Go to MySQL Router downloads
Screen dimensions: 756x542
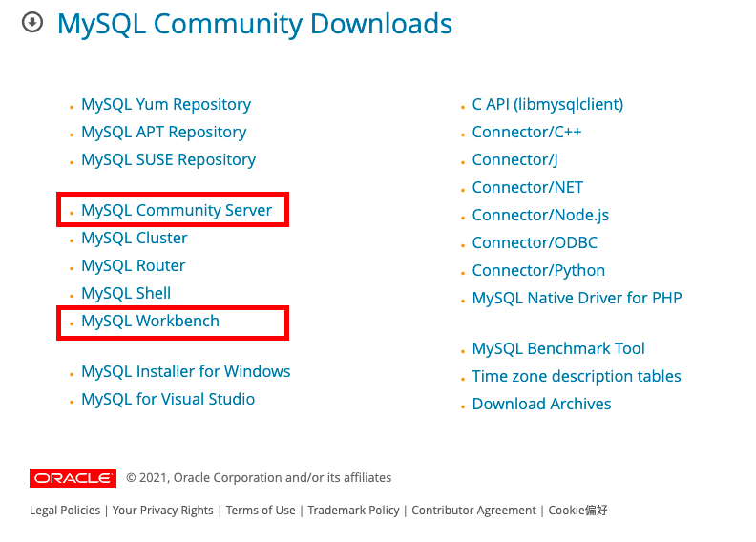point(133,266)
